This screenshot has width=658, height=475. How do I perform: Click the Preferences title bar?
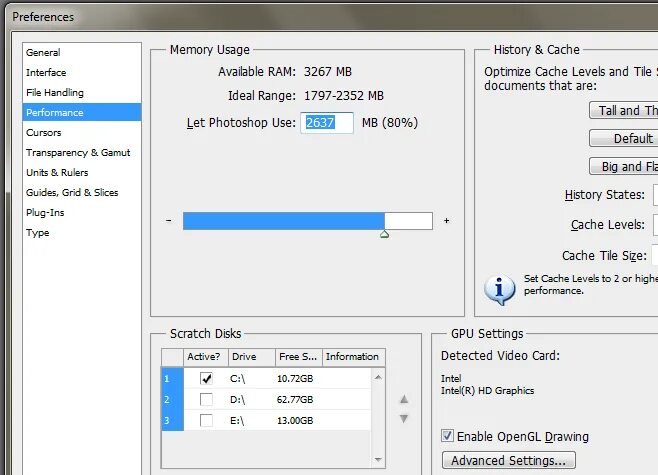click(332, 17)
